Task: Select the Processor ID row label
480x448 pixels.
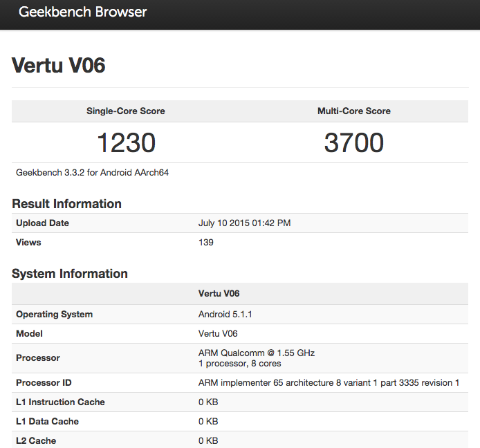Action: tap(44, 383)
